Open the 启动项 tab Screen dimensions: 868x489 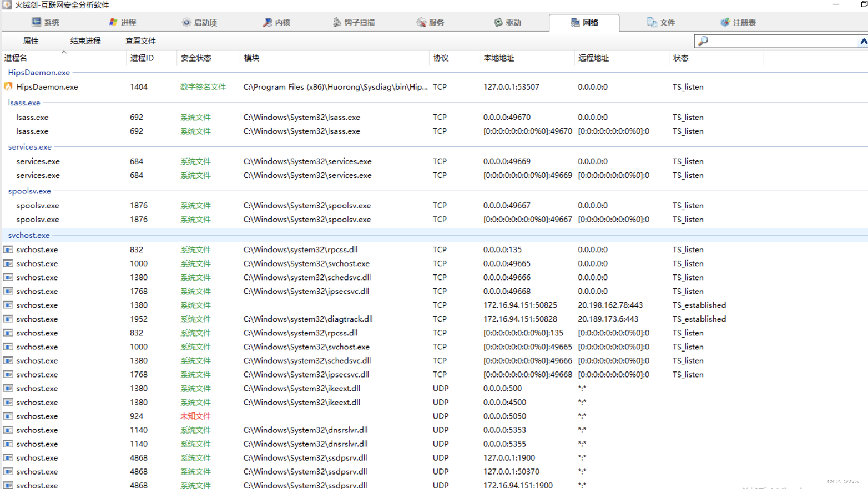[x=199, y=22]
